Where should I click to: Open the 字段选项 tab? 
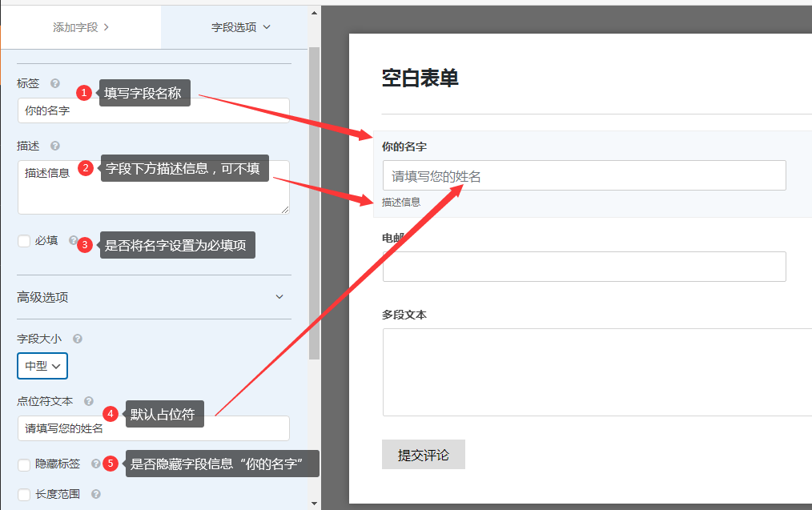coord(240,27)
